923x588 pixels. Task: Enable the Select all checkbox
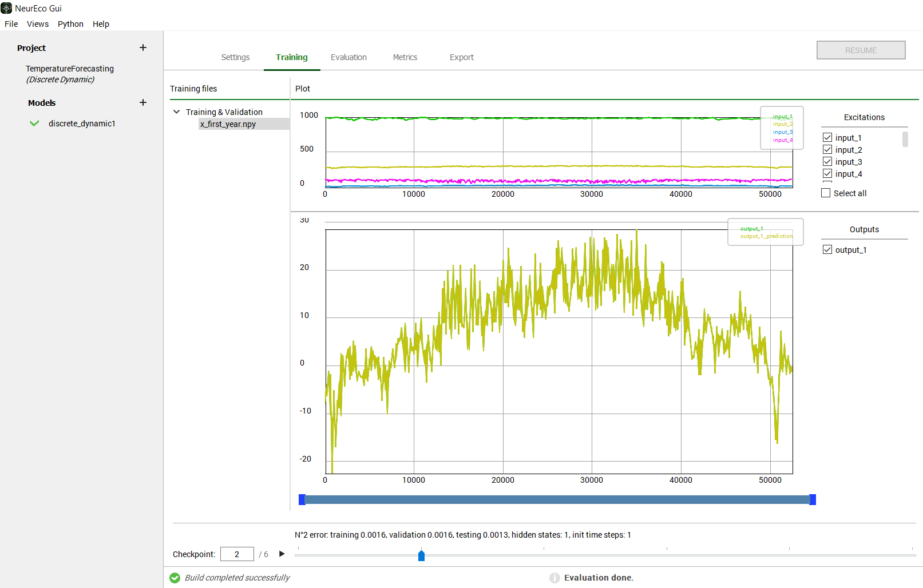(826, 193)
